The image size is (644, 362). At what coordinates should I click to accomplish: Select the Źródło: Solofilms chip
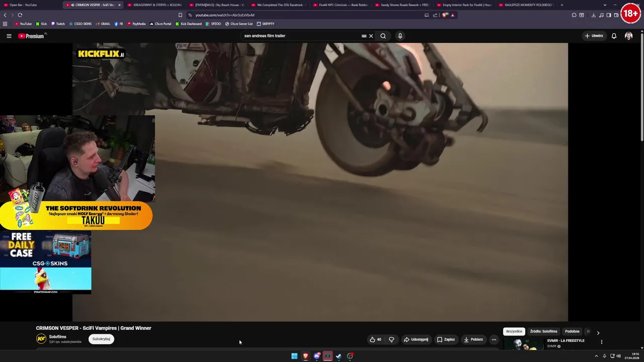[543, 331]
